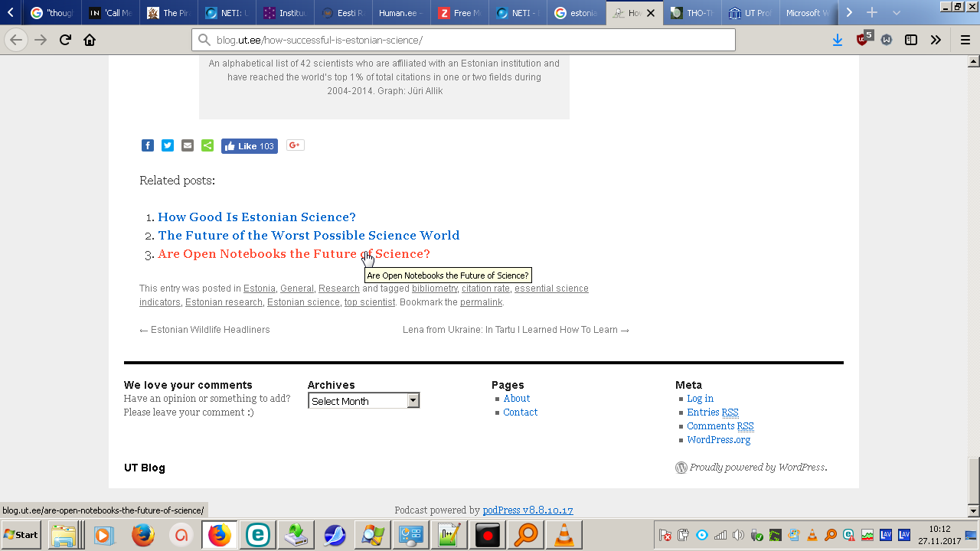Viewport: 980px width, 551px height.
Task: Open the red record button app in taskbar
Action: tap(488, 534)
